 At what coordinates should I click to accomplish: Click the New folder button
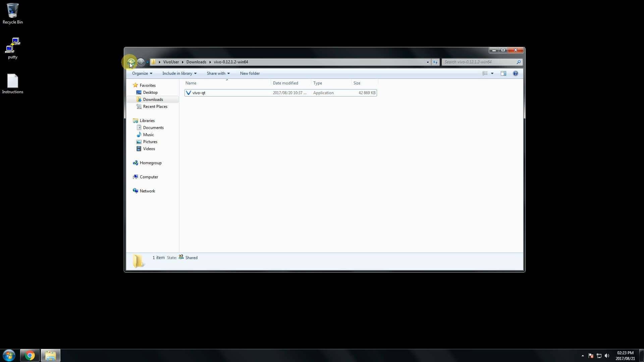pos(250,73)
